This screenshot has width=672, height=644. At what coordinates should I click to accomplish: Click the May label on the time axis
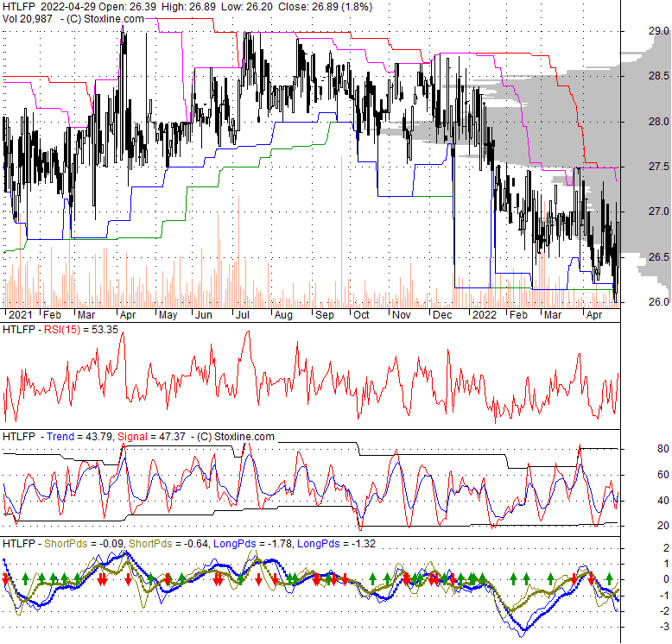point(168,315)
